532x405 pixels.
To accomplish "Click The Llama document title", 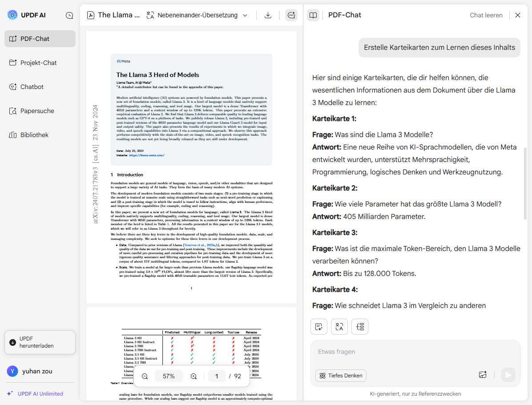I will point(119,15).
